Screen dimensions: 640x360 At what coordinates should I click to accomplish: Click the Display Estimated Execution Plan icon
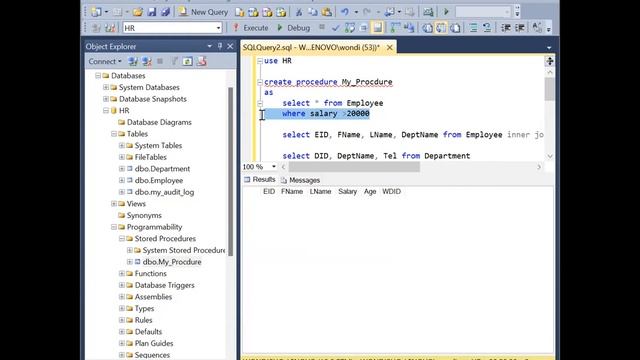point(350,28)
